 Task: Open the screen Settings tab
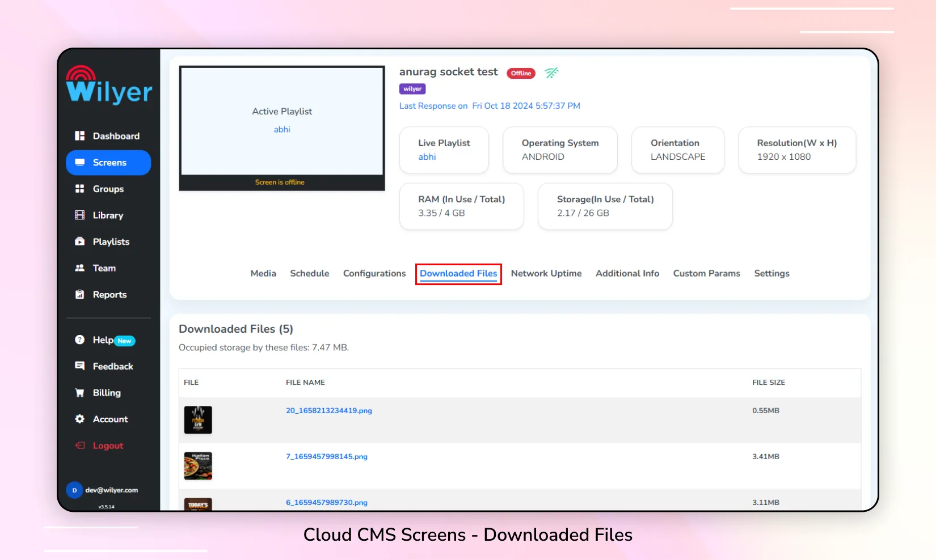pos(771,273)
